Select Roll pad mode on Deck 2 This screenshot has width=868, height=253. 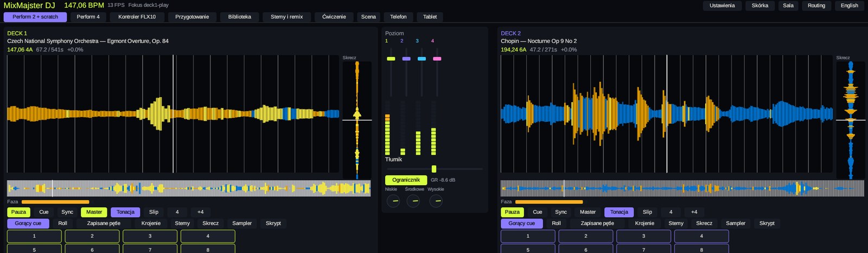(557, 224)
